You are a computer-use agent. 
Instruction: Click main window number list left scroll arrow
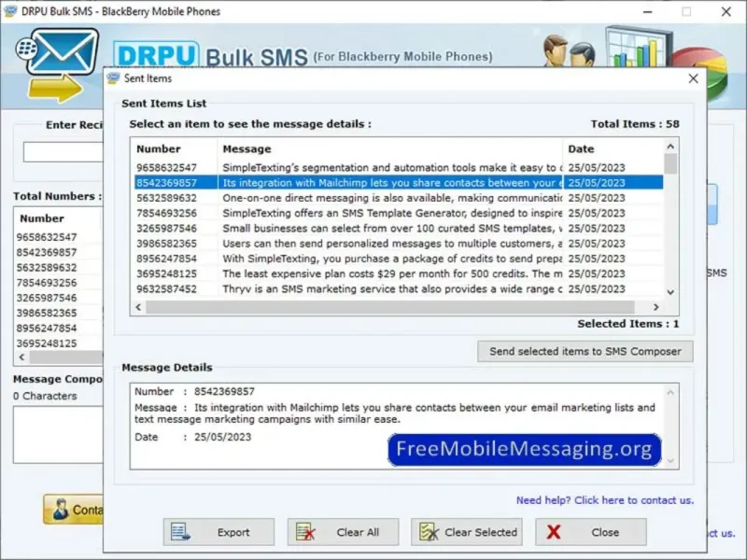21,357
